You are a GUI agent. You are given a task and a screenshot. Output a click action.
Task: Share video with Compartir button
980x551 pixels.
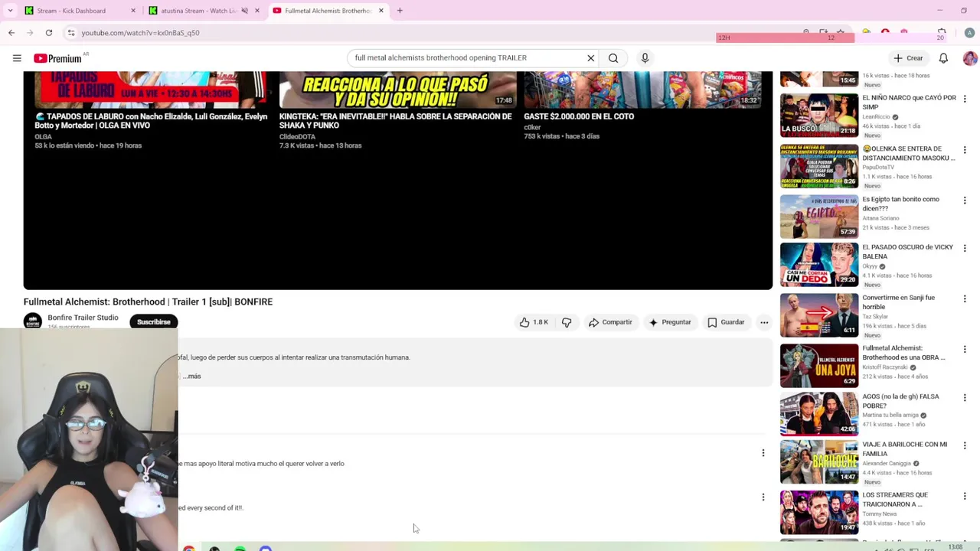(x=610, y=322)
